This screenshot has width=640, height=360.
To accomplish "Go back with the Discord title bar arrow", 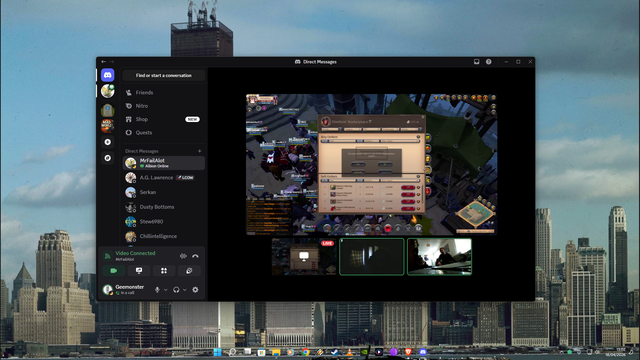I will [103, 62].
